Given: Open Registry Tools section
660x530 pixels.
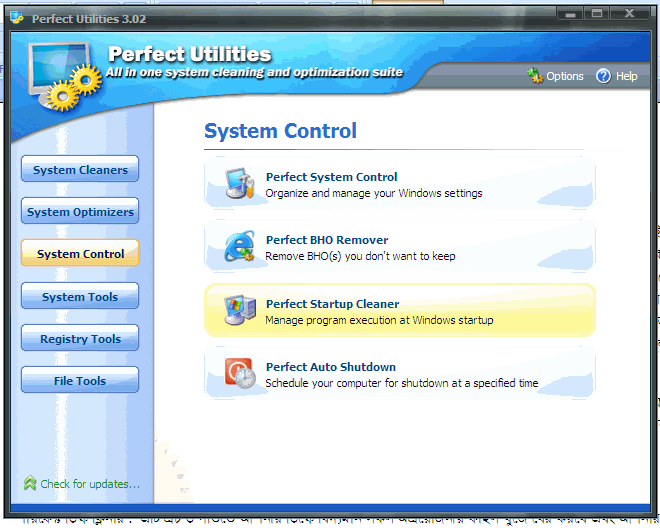Looking at the screenshot, I should pos(80,338).
